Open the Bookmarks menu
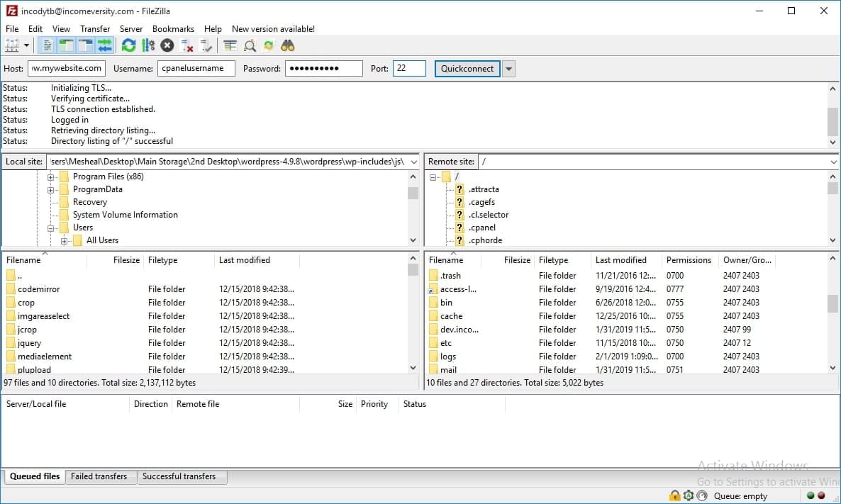Image resolution: width=841 pixels, height=504 pixels. tap(173, 29)
